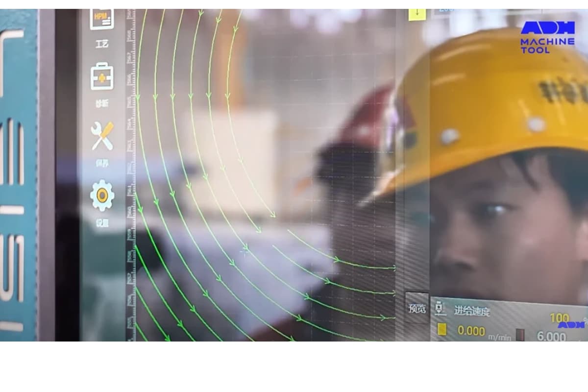Select the 6.000 speed value field
Image resolution: width=588 pixels, height=392 pixels.
click(551, 336)
